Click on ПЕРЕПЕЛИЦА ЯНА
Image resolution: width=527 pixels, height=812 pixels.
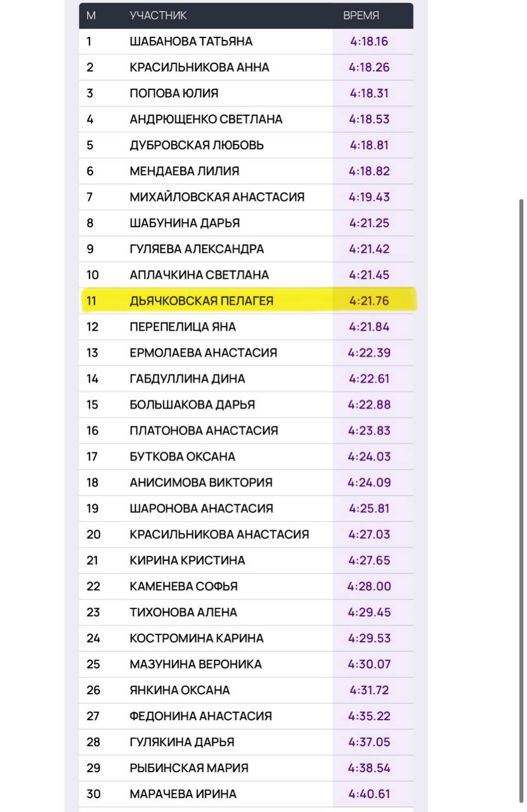point(183,327)
